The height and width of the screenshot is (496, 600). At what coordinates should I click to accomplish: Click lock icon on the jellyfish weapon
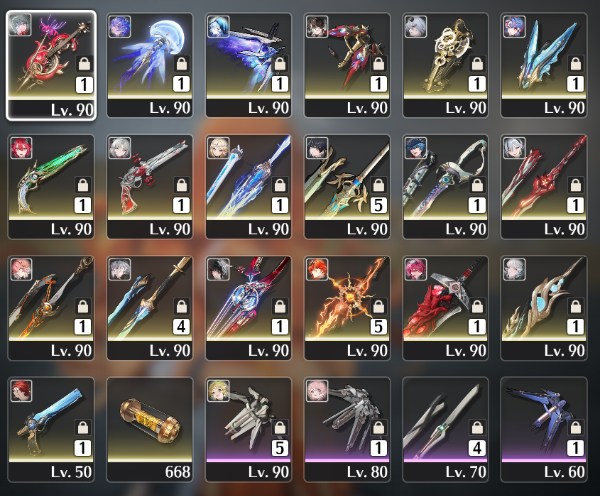182,64
